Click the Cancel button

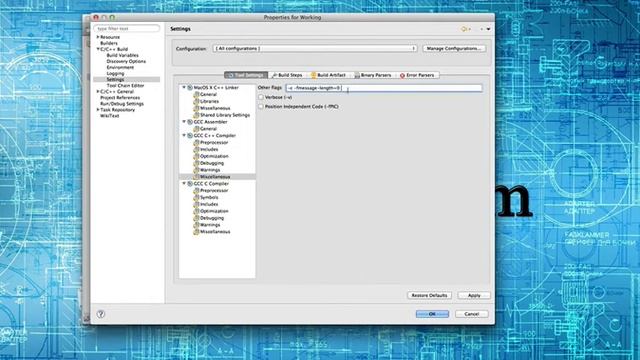pyautogui.click(x=471, y=314)
